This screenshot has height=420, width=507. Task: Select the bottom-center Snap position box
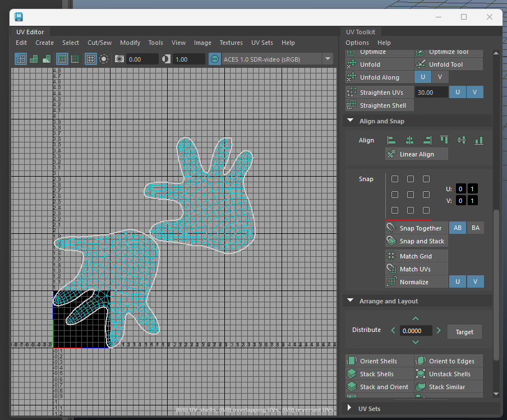click(411, 210)
